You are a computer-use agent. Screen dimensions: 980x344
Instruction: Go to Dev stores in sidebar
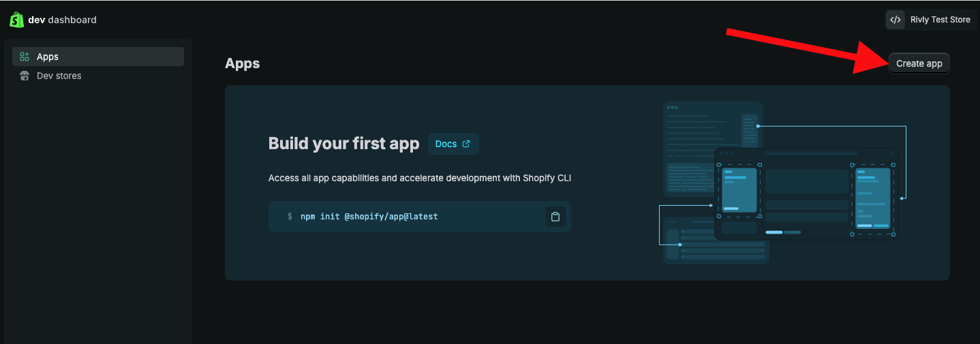point(59,76)
